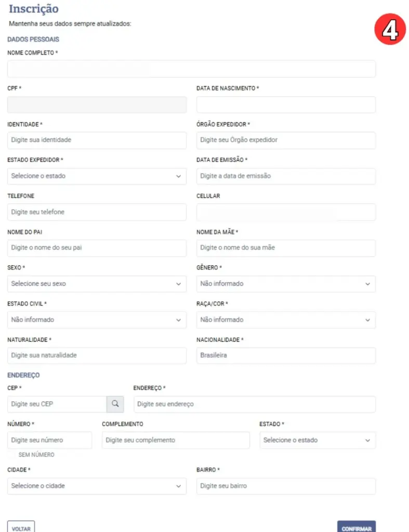409x532 pixels.
Task: Click the CEP input field
Action: [x=57, y=404]
